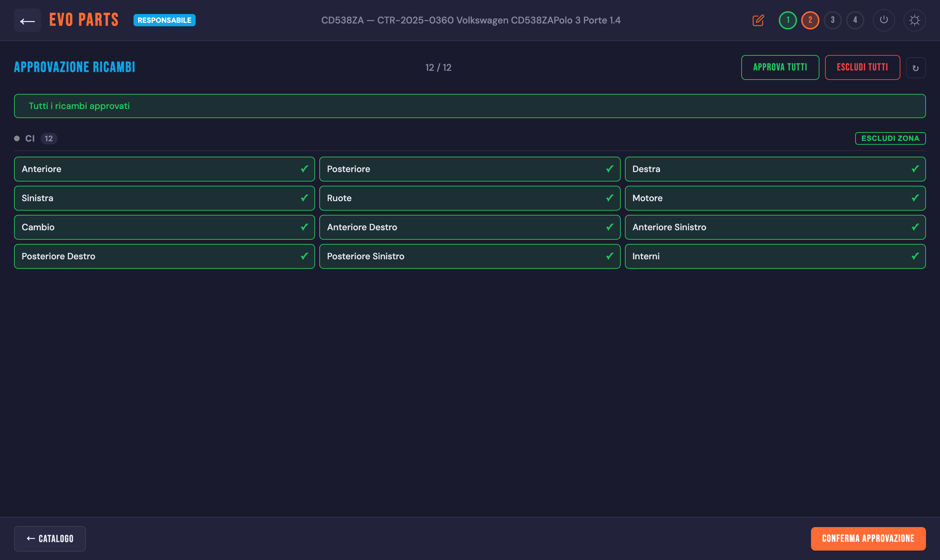Jump to step 3 circle

point(832,20)
